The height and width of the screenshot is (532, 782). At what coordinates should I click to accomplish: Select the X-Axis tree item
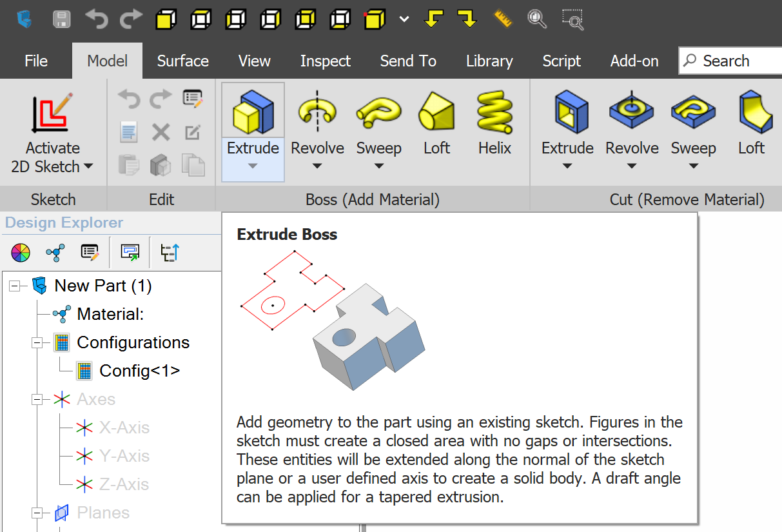tap(113, 428)
